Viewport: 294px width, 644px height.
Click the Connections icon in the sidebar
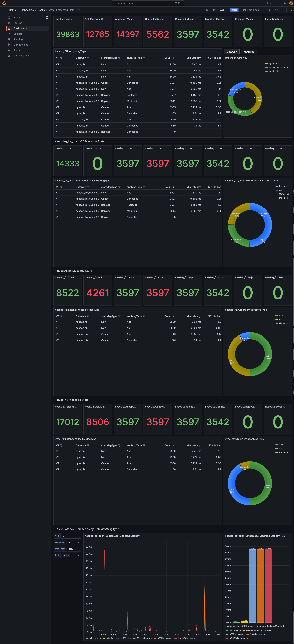point(9,45)
